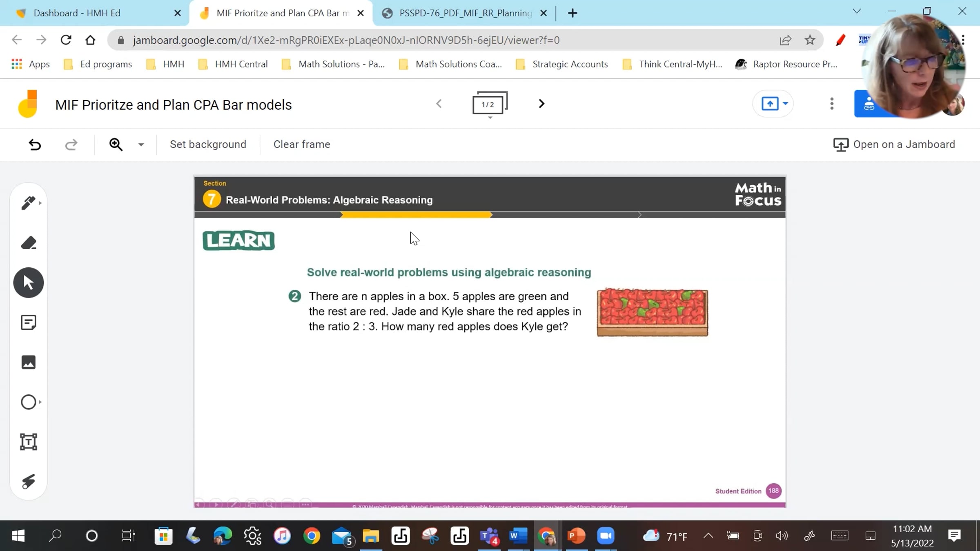Viewport: 980px width, 551px height.
Task: Click Clear frame button
Action: click(301, 144)
